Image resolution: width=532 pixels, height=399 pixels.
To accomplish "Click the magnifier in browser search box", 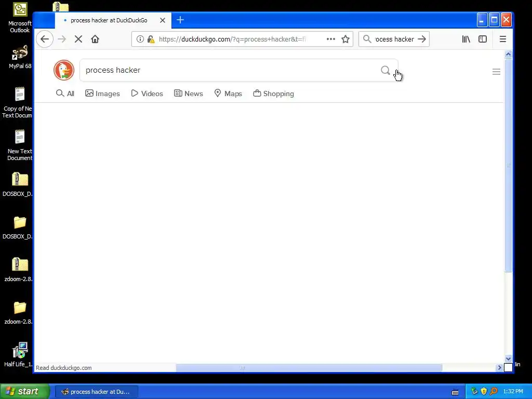I will coord(367,39).
